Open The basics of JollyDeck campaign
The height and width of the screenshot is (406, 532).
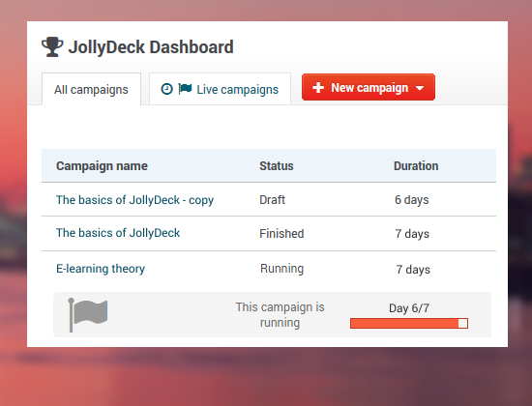pos(118,233)
